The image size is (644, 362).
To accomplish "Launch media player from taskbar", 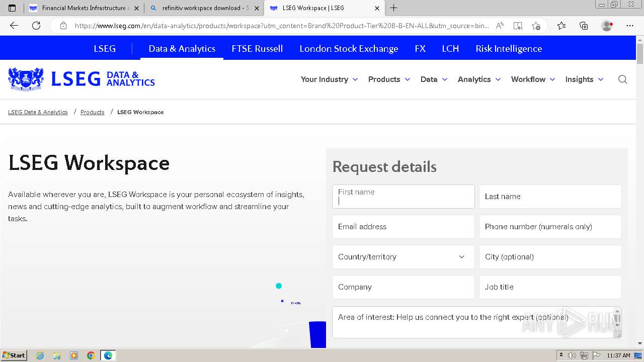I will coord(74,355).
